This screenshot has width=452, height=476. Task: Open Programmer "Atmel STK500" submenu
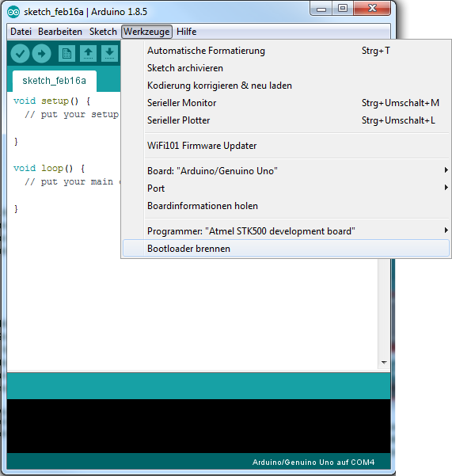(x=286, y=231)
